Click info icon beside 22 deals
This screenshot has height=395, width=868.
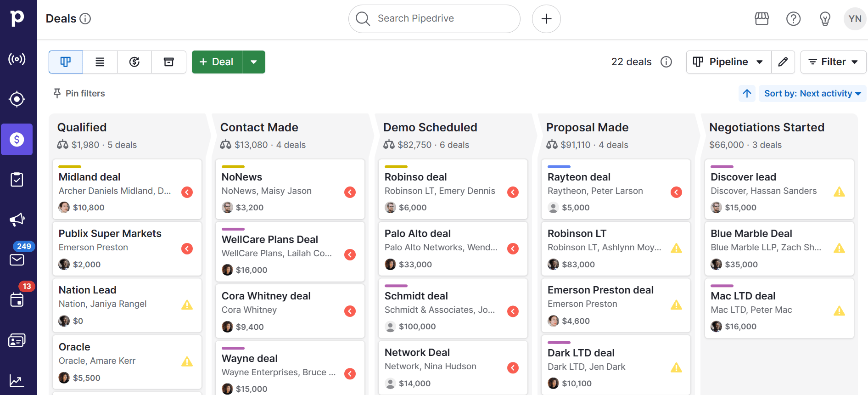coord(666,62)
